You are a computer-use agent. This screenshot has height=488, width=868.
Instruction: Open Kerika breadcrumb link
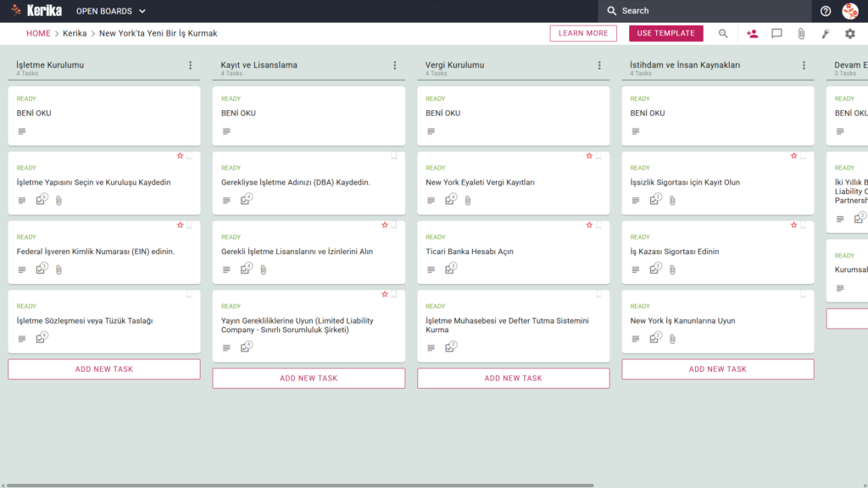(x=75, y=33)
